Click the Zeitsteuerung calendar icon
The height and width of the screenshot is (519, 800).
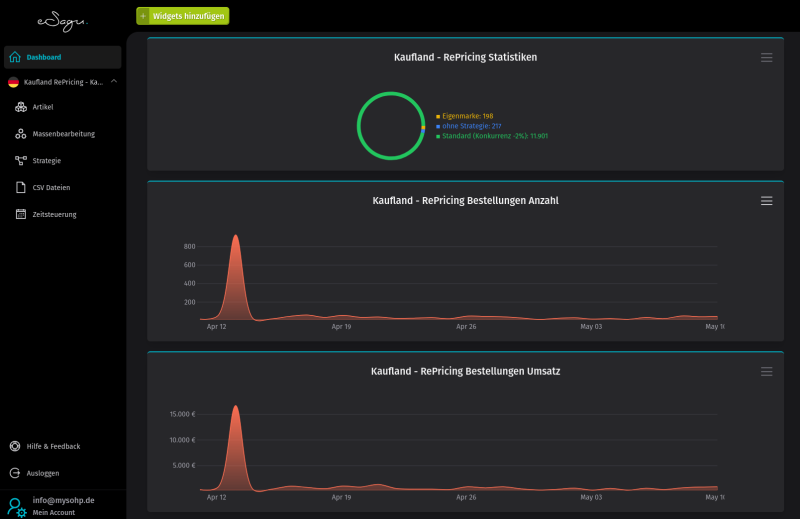tap(20, 214)
